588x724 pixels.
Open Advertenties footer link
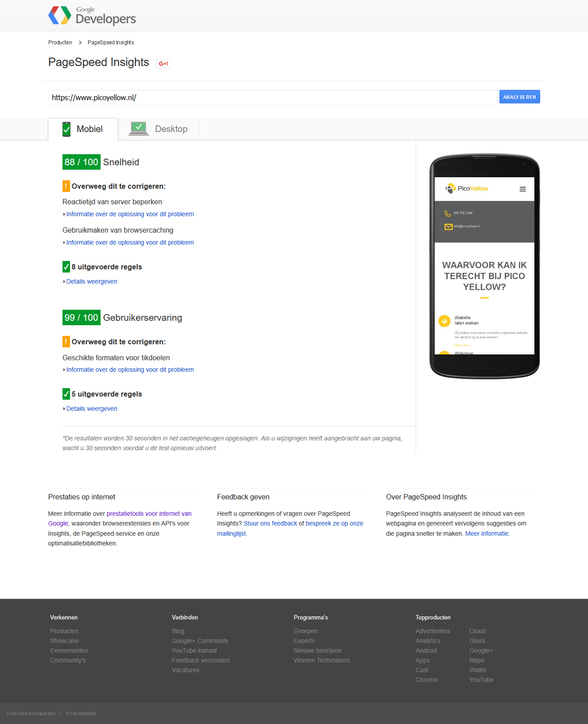pos(432,631)
